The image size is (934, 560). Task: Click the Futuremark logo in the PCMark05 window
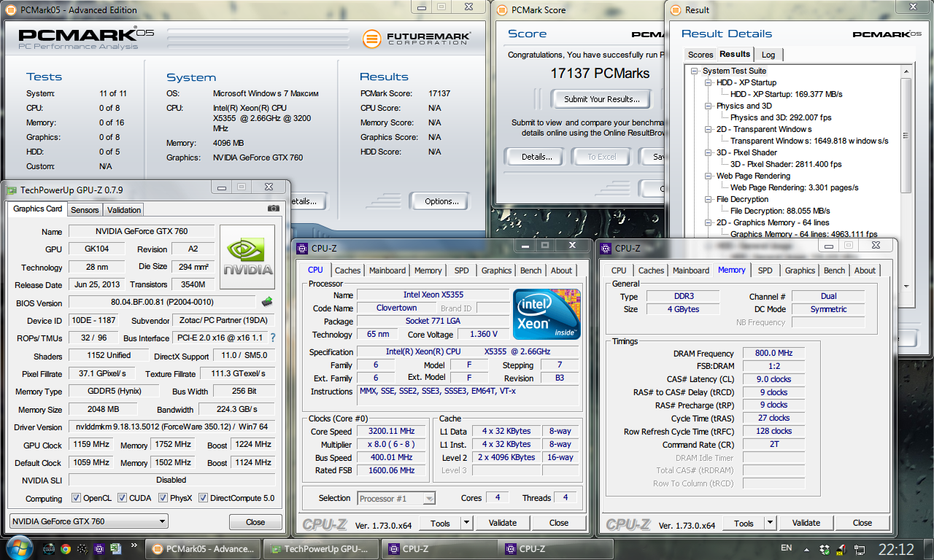pos(417,38)
